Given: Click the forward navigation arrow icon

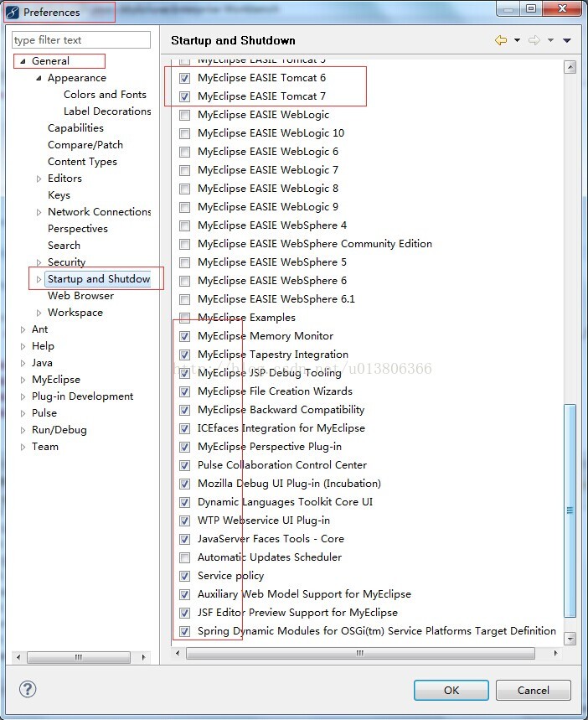Looking at the screenshot, I should pos(534,40).
